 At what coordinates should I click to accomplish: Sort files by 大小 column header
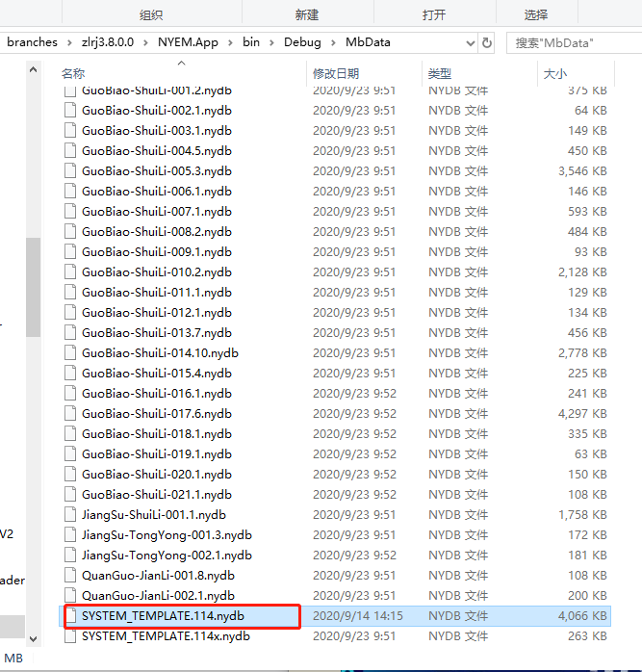tap(555, 73)
